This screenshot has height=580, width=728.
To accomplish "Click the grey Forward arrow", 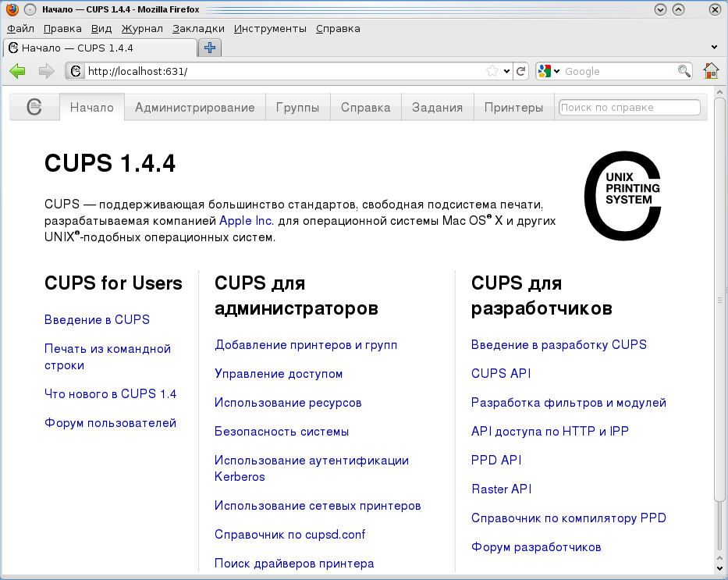I will pyautogui.click(x=46, y=71).
